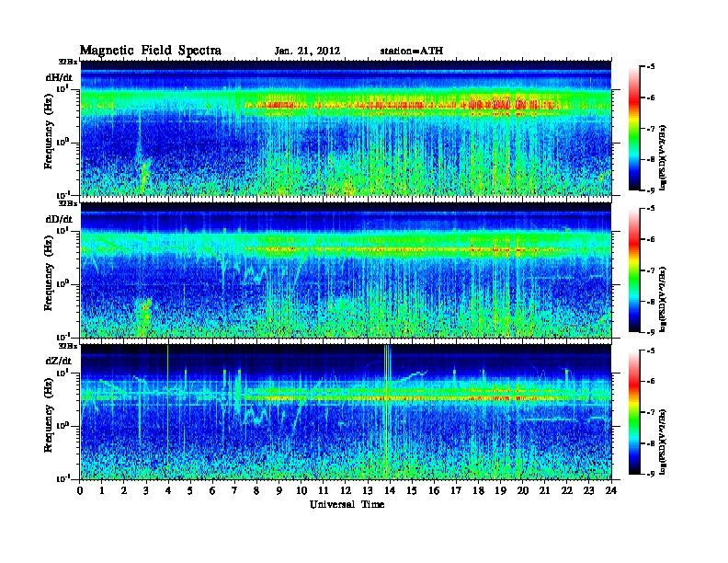728x563 pixels.
Task: Click the -9 tick on the dZ/dt color bar
Action: coord(651,474)
